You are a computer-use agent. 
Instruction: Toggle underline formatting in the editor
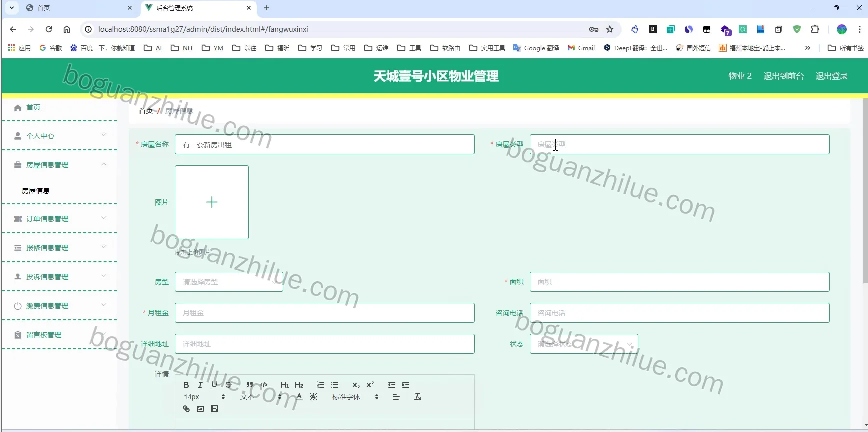coord(214,385)
